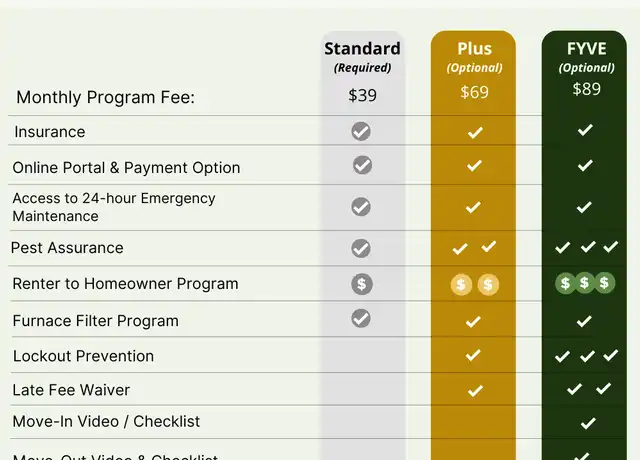Select the Plus (Optional) plan header
Screen dimensions: 640x460
474,57
